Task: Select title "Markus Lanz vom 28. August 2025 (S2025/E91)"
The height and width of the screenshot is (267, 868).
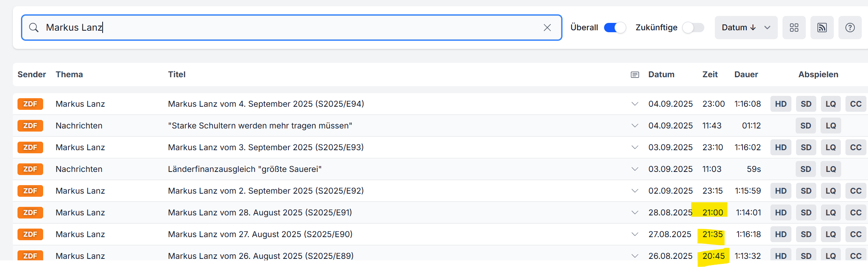Action: [x=260, y=213]
